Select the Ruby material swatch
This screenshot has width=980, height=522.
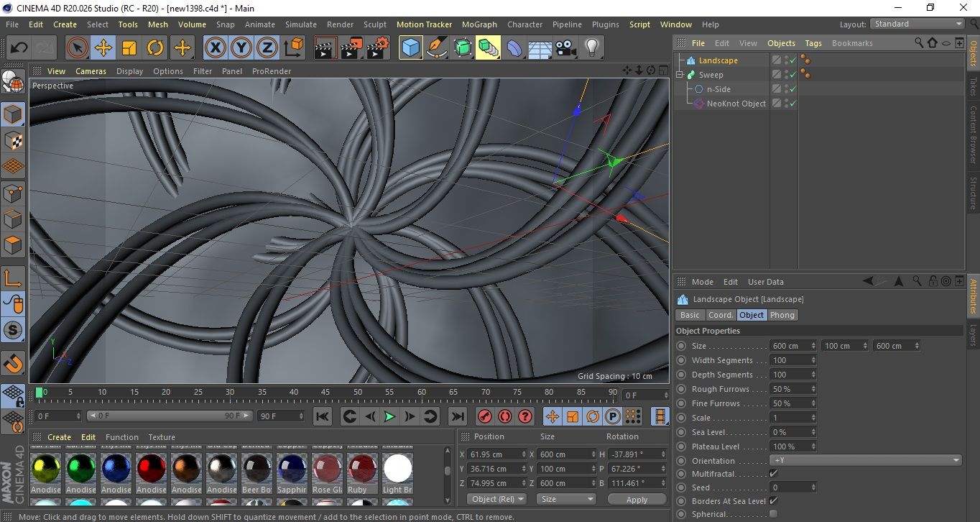click(x=362, y=469)
